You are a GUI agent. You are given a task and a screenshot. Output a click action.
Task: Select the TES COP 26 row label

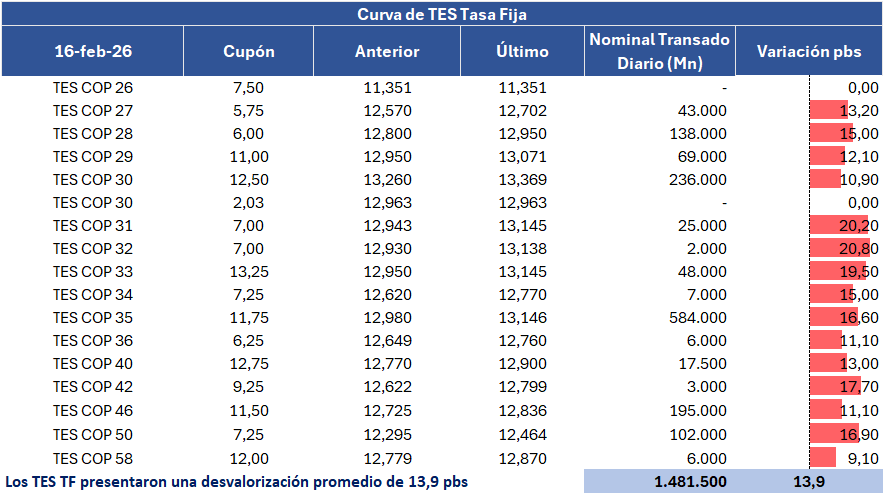click(x=93, y=88)
